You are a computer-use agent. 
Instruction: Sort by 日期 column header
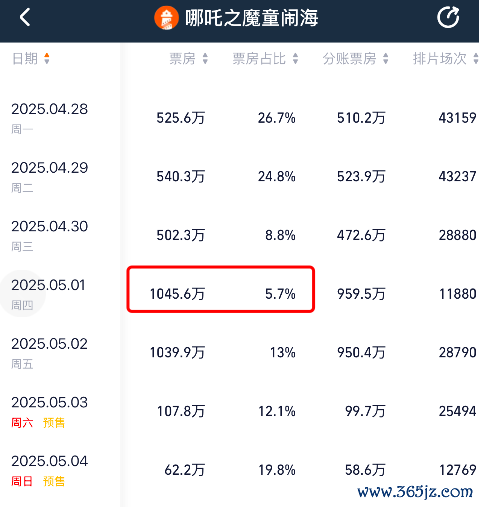click(25, 59)
